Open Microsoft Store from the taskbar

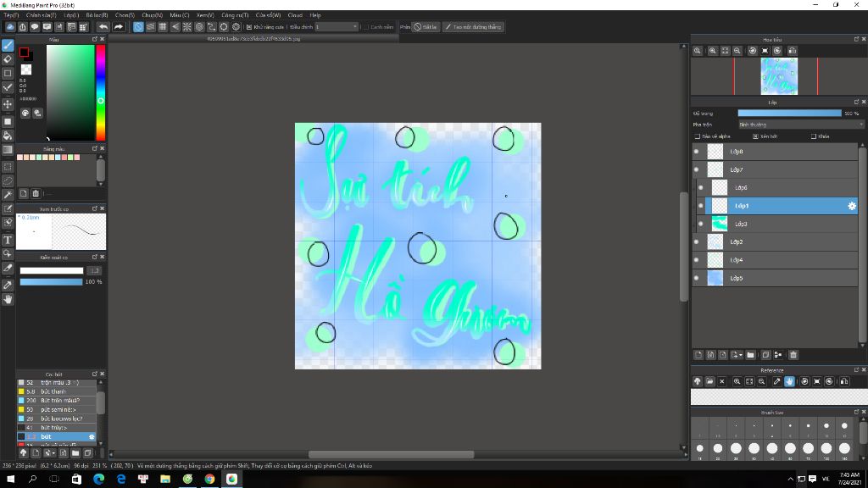pos(76,479)
